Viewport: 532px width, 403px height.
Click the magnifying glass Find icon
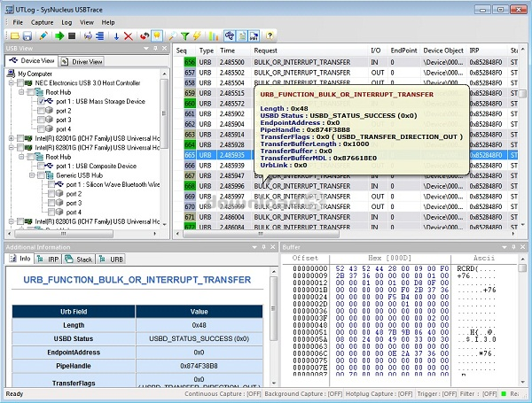tap(173, 36)
